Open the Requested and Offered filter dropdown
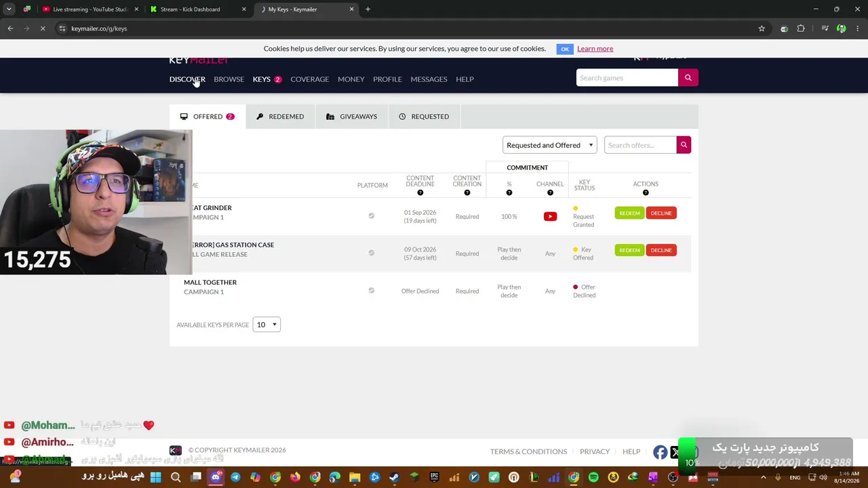The width and height of the screenshot is (868, 488). click(x=550, y=145)
